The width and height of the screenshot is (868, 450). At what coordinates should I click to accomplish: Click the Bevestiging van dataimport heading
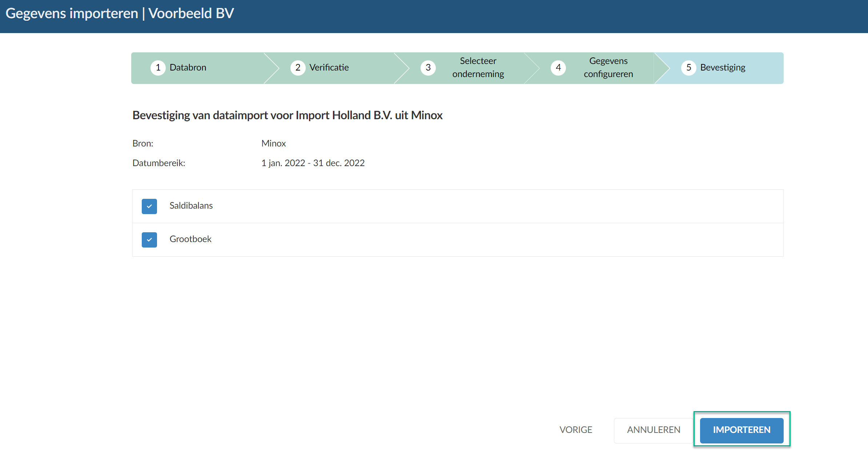pos(287,115)
